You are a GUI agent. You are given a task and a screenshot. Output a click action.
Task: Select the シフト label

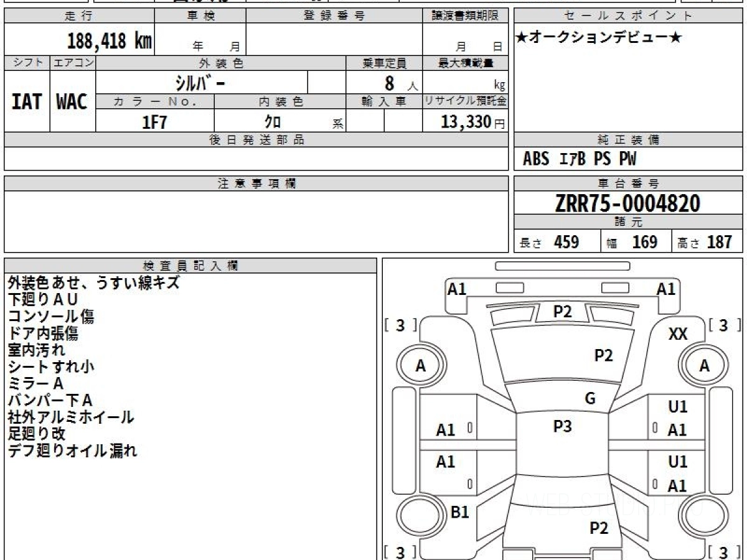27,63
